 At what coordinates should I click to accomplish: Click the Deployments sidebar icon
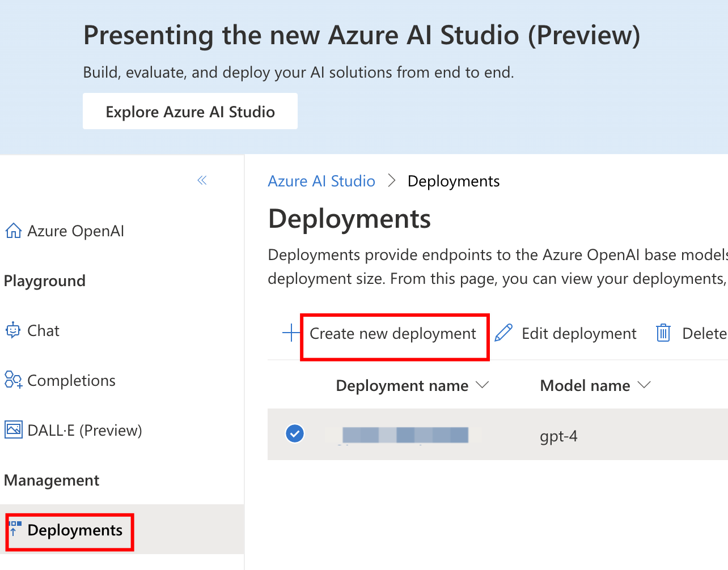click(15, 529)
